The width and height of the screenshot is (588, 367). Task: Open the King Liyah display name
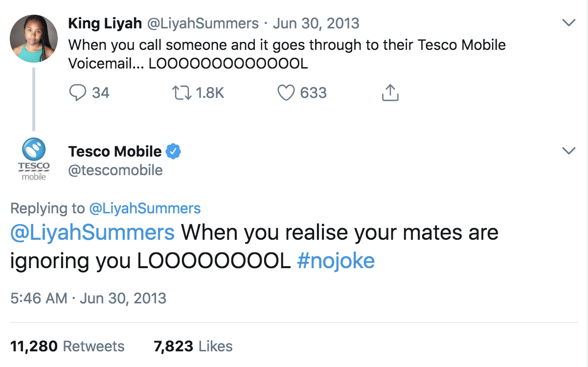(x=105, y=23)
